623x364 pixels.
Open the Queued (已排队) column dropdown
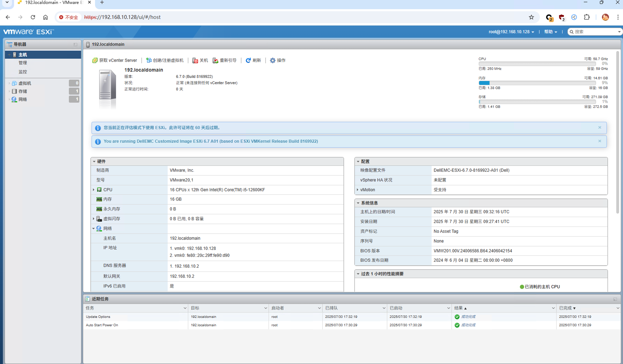(384, 308)
